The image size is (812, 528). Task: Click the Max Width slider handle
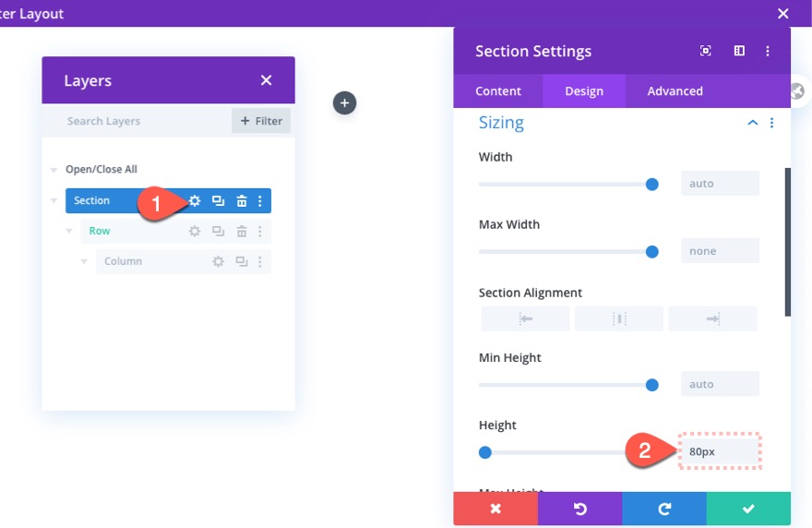point(652,252)
